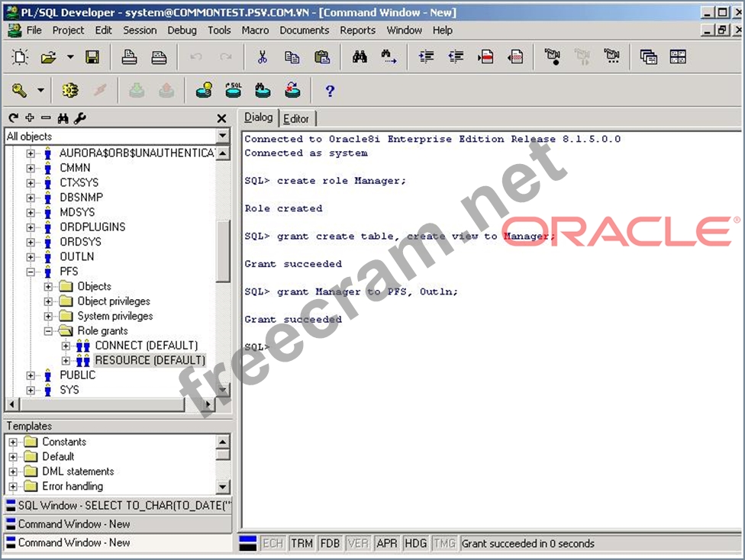
Task: Collapse the PFS user node
Action: pyautogui.click(x=31, y=272)
